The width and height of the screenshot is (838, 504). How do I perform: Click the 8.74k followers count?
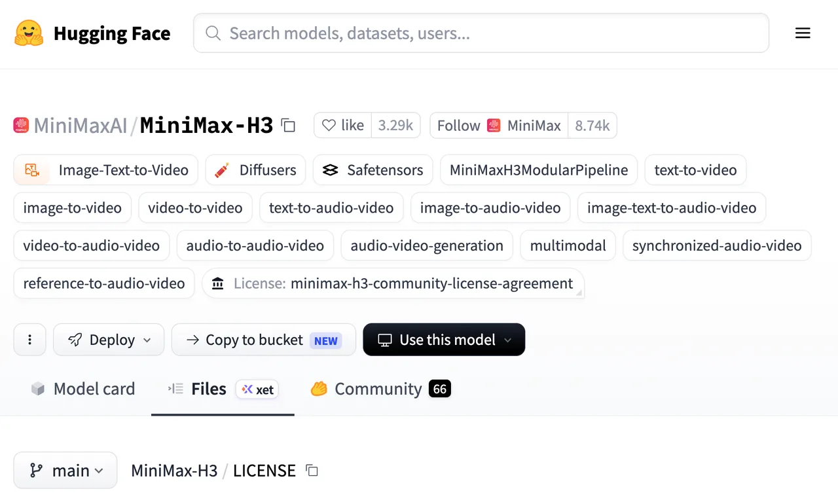pyautogui.click(x=592, y=125)
